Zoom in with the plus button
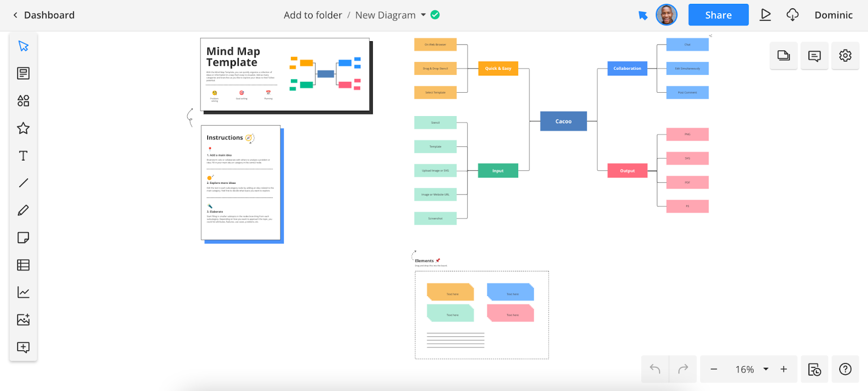The image size is (868, 391). [x=784, y=369]
